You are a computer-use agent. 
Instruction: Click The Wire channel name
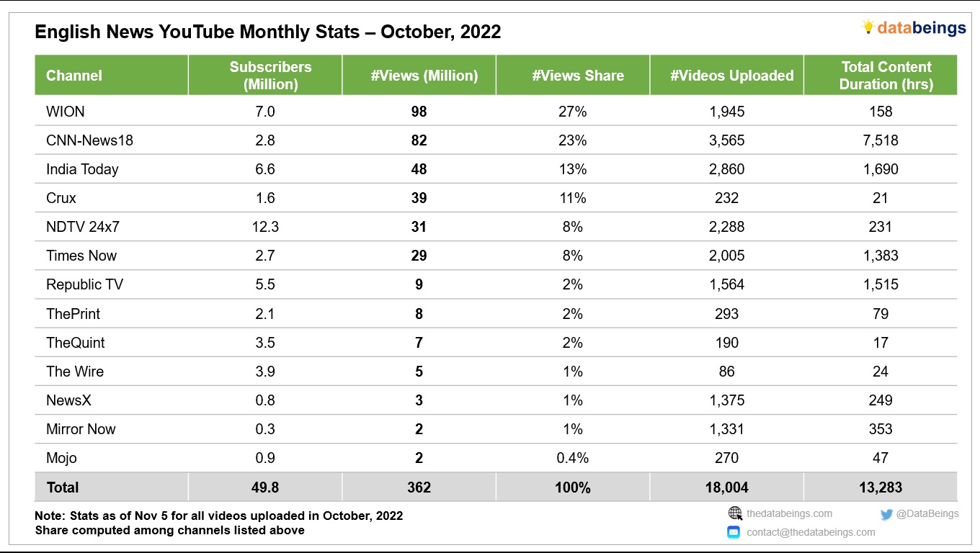[x=75, y=372]
